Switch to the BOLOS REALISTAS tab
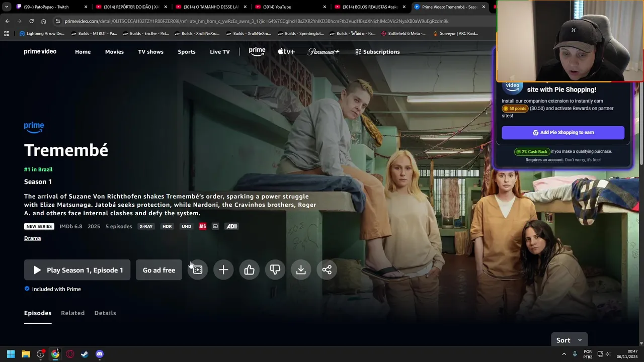The height and width of the screenshot is (362, 644). (371, 7)
